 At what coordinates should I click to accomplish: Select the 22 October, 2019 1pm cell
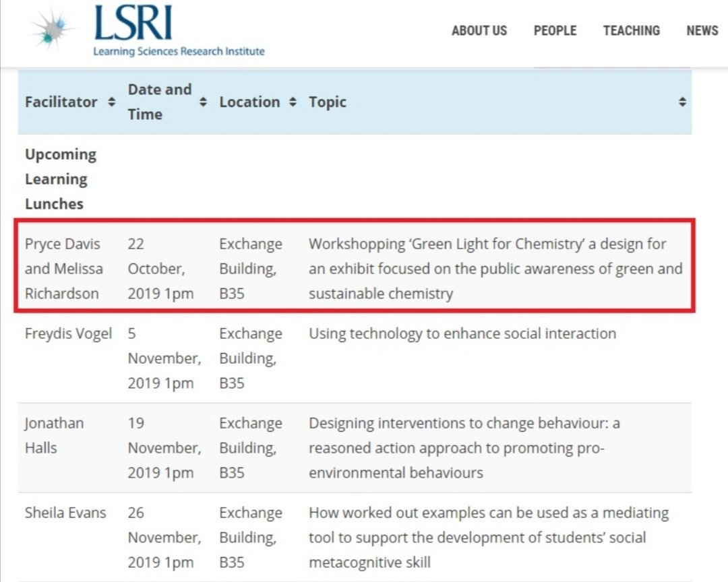(160, 269)
